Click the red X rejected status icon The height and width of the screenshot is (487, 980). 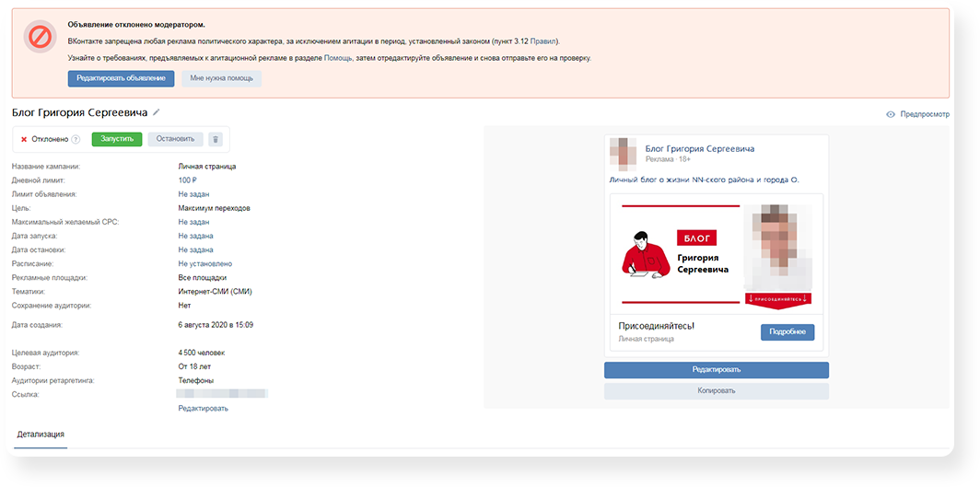coord(24,139)
